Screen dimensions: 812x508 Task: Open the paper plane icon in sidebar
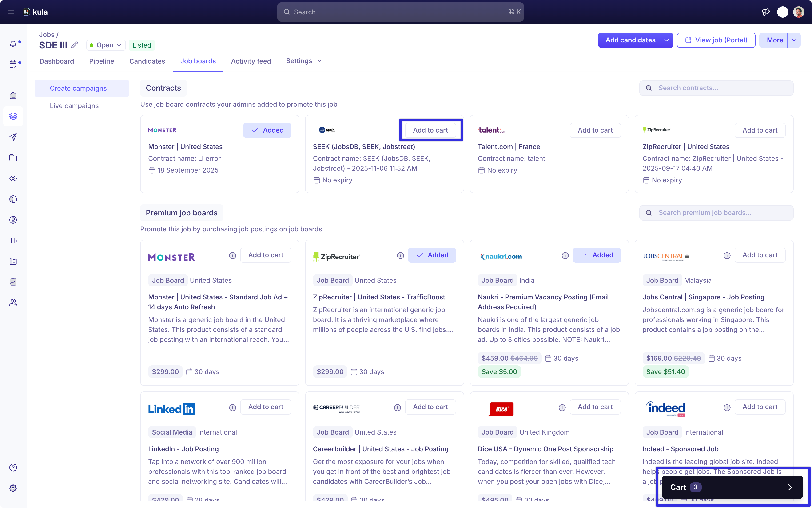point(13,137)
